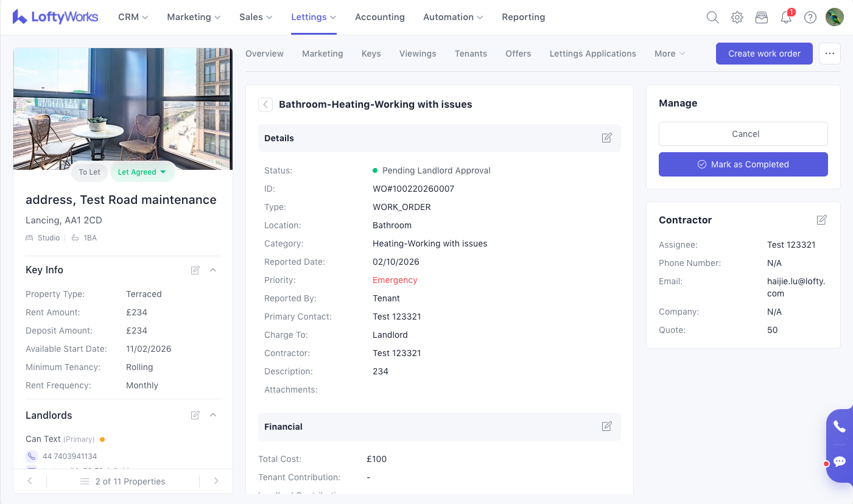
Task: Expand the More tab dropdown
Action: point(670,54)
